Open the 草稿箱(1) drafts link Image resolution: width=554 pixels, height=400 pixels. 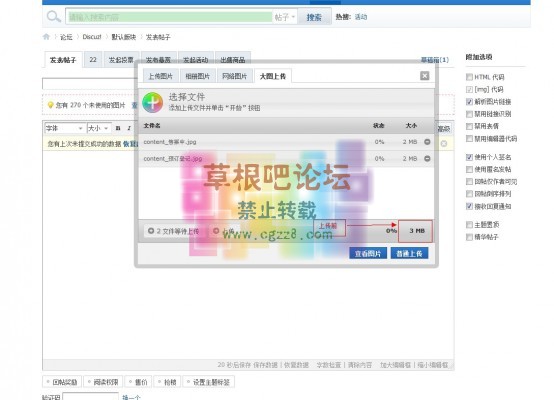tap(435, 60)
